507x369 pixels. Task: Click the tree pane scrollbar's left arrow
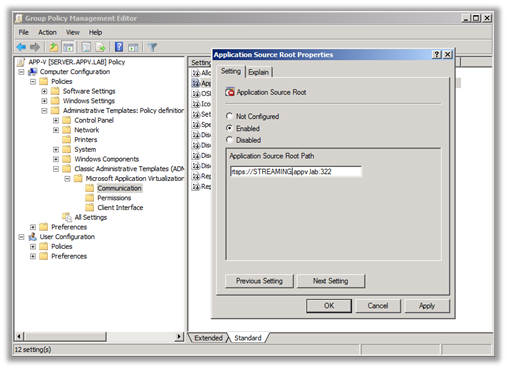pos(19,336)
